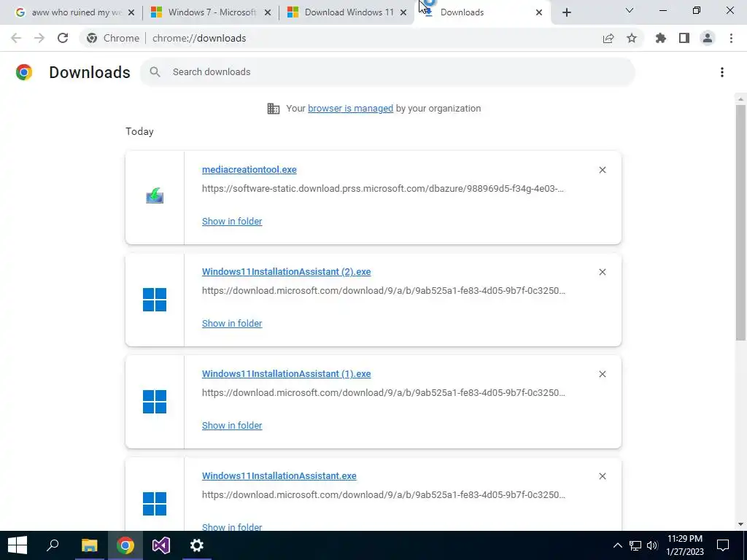The image size is (747, 560).
Task: Close the Download Windows 11 tab
Action: [x=403, y=12]
